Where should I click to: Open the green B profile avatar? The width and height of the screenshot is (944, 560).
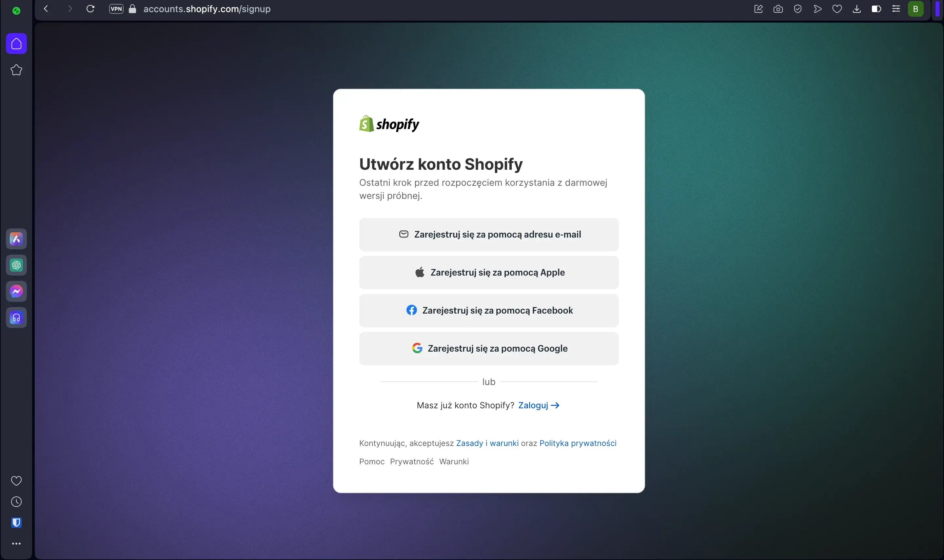(x=916, y=9)
